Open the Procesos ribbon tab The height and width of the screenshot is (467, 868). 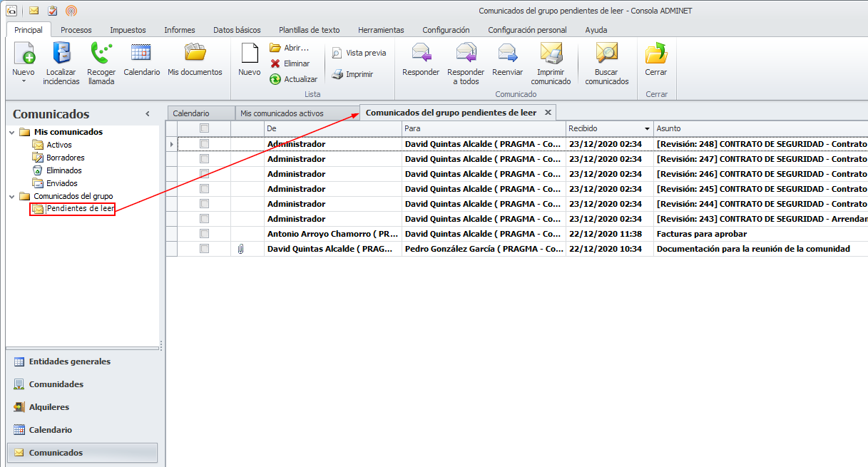76,30
